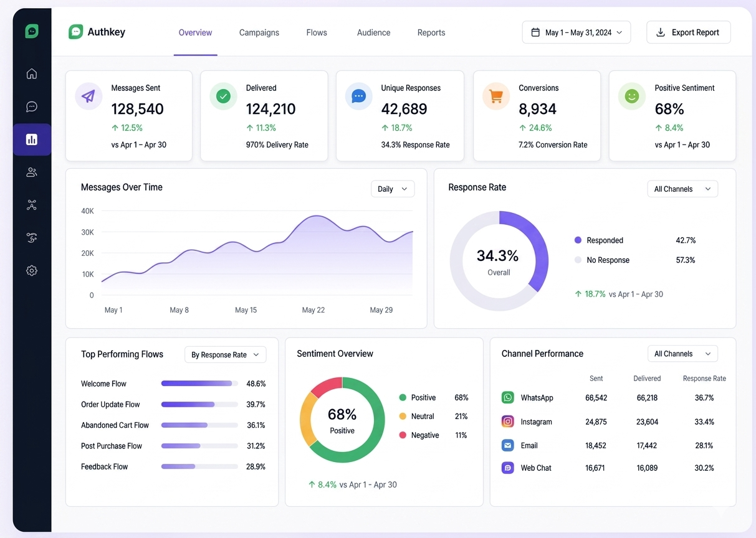Image resolution: width=756 pixels, height=538 pixels.
Task: Open the audience users icon in the sidebar
Action: [32, 172]
